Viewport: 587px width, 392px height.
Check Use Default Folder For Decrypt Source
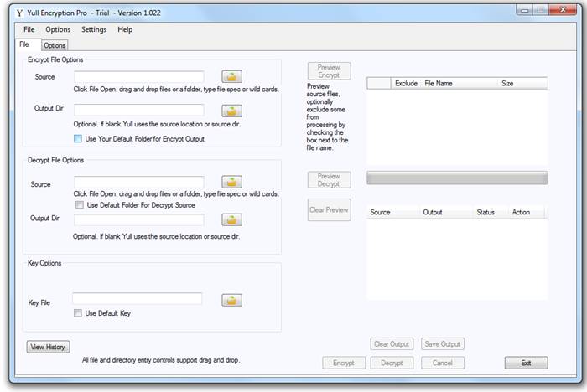pyautogui.click(x=80, y=205)
